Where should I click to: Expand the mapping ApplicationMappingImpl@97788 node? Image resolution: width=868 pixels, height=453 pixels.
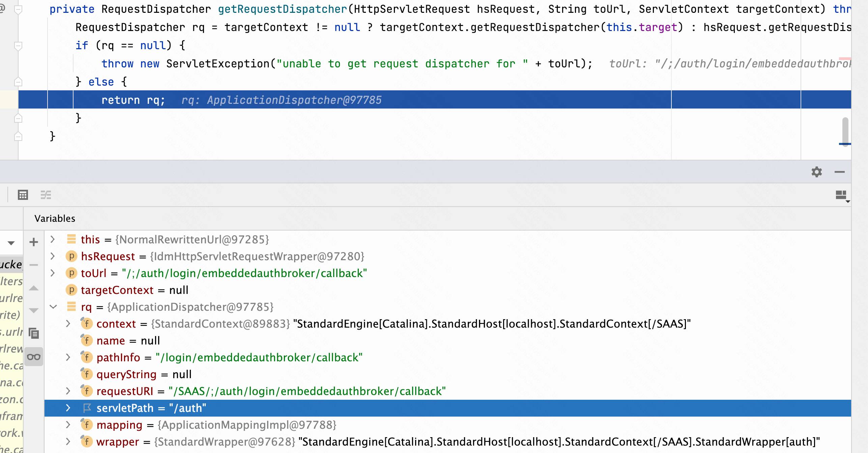[x=68, y=425]
